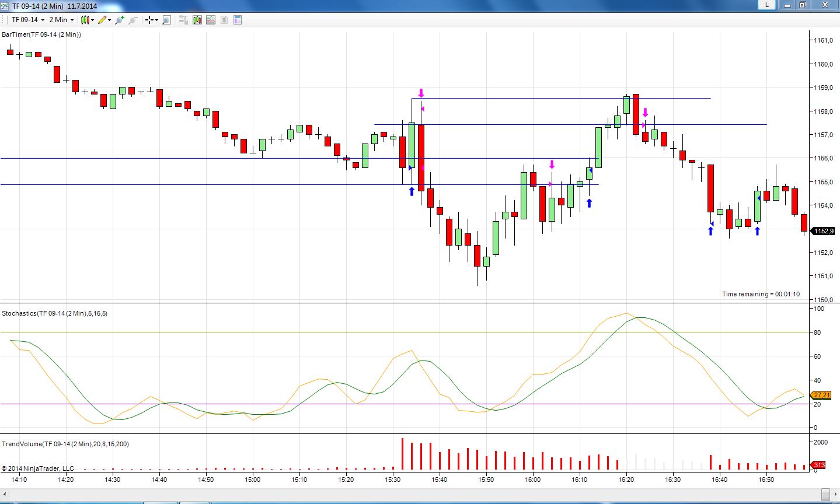Open the chart Properties icon
Viewport: 840px width, 504px height.
click(238, 20)
